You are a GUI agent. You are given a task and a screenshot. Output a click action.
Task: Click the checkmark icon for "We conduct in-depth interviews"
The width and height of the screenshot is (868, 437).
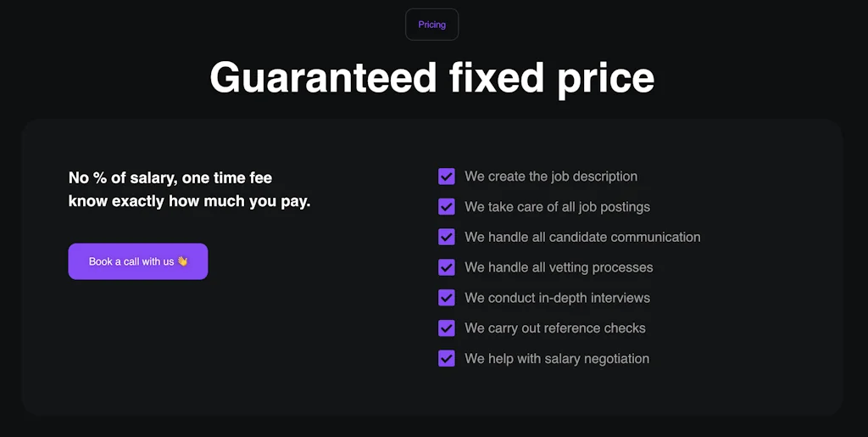[447, 298]
